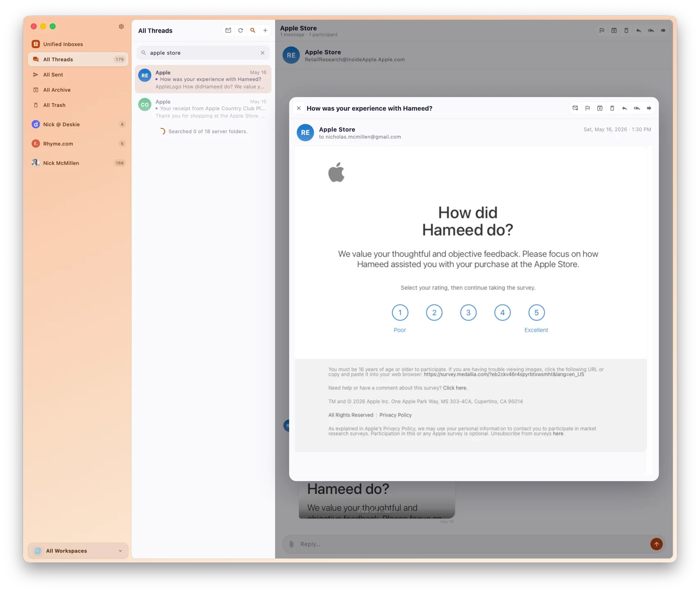This screenshot has height=593, width=700.
Task: Expand the All Workspaces dropdown
Action: pos(78,551)
